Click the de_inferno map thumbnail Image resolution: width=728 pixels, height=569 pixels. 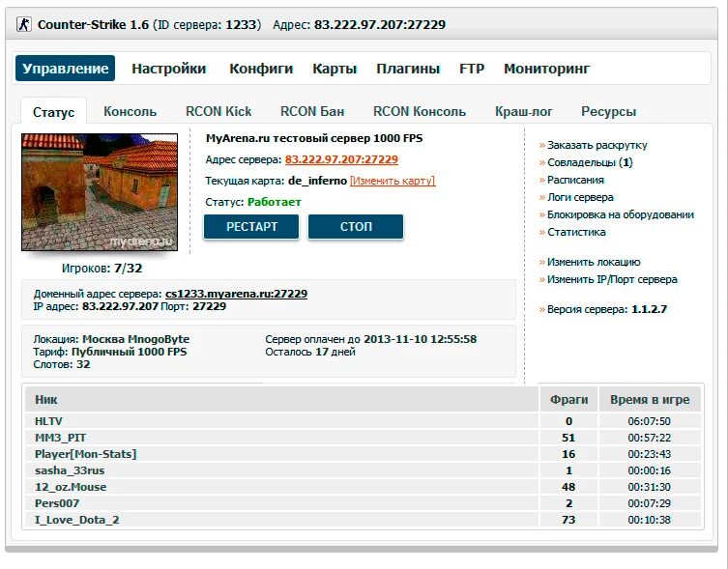pyautogui.click(x=100, y=192)
